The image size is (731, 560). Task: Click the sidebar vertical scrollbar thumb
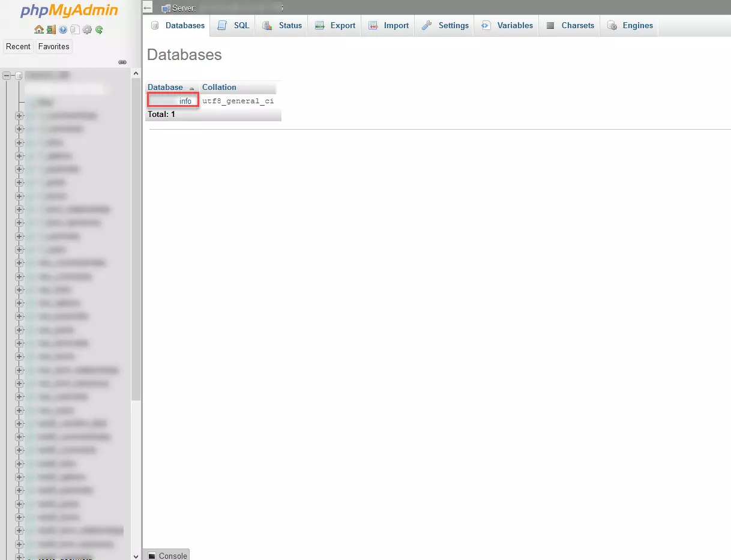coord(136,239)
